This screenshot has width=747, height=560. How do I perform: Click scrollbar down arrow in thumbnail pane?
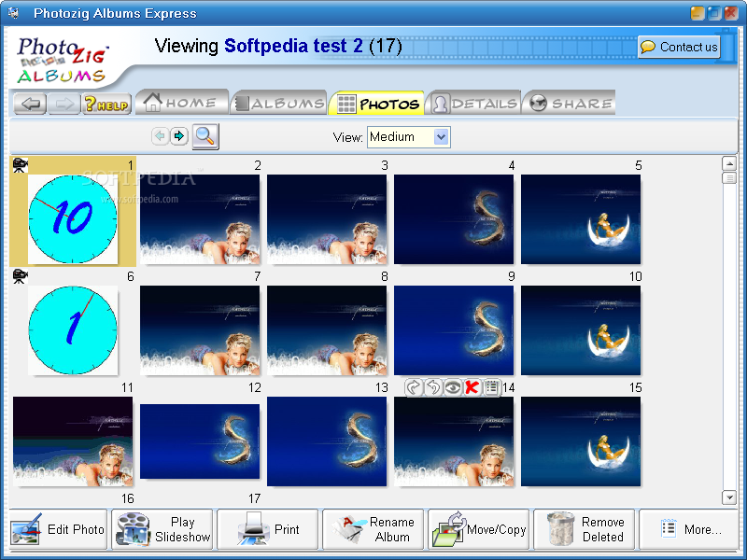[x=729, y=497]
